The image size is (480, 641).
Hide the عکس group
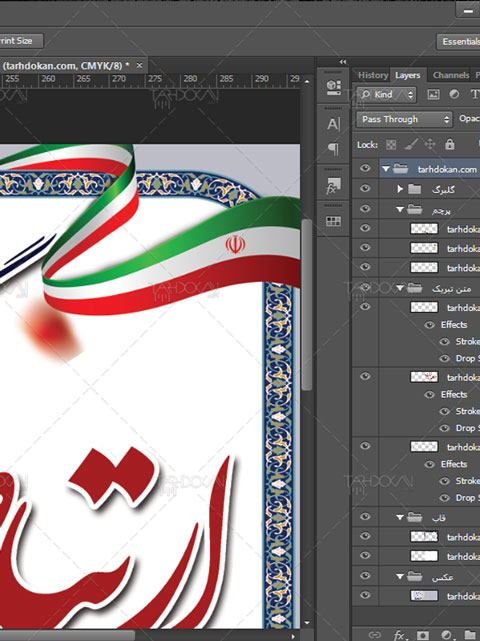[x=365, y=576]
